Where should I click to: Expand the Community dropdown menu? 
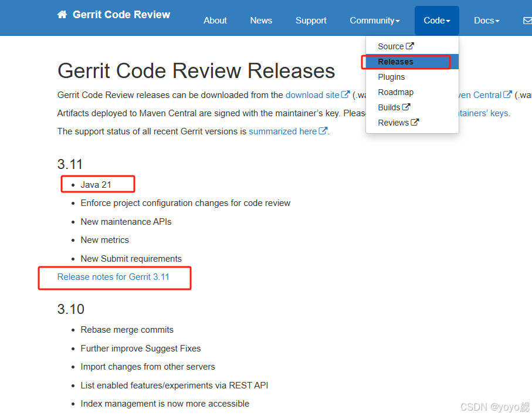(x=374, y=21)
